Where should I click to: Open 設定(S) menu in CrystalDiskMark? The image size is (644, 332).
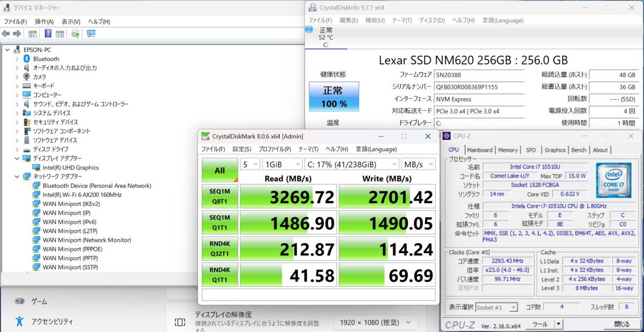pos(241,149)
